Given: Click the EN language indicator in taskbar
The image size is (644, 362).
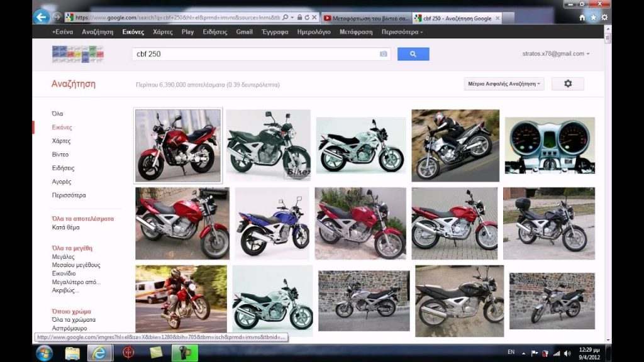Looking at the screenshot, I should point(511,352).
